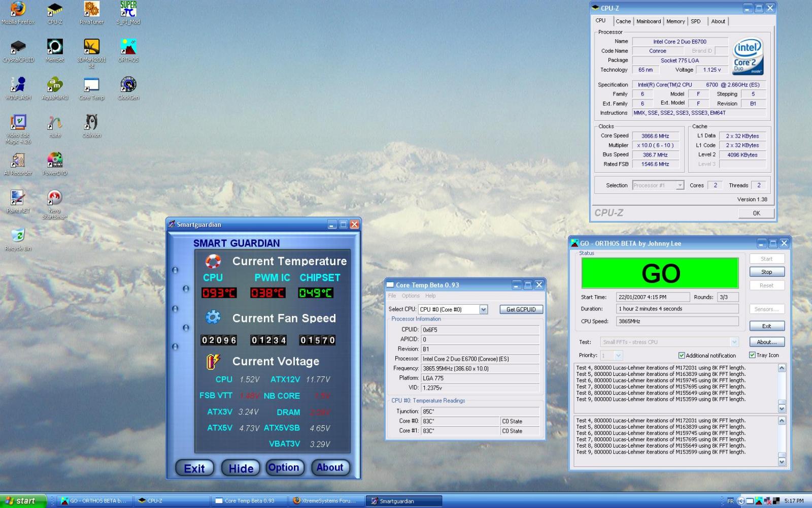The width and height of the screenshot is (812, 508).
Task: Switch to XtremeSystems Forum taskbar item
Action: [325, 501]
